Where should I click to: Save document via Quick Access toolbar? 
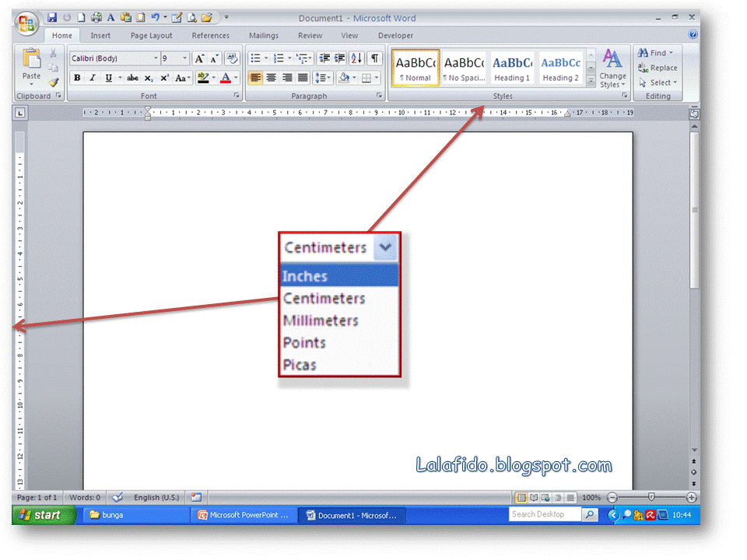[52, 18]
